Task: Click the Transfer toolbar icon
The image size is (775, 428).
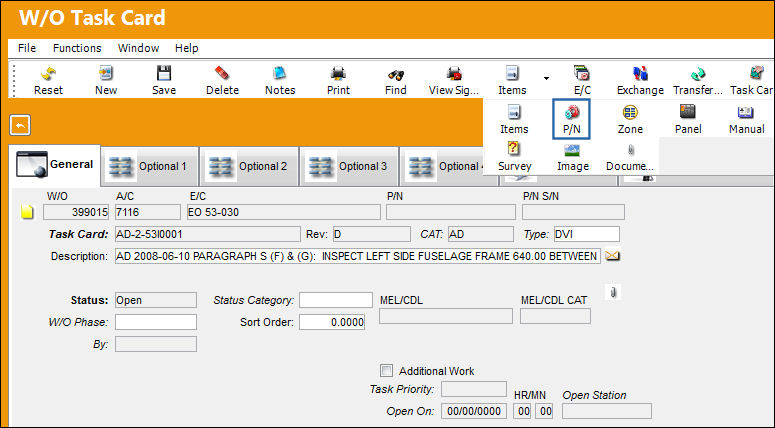Action: coord(698,80)
